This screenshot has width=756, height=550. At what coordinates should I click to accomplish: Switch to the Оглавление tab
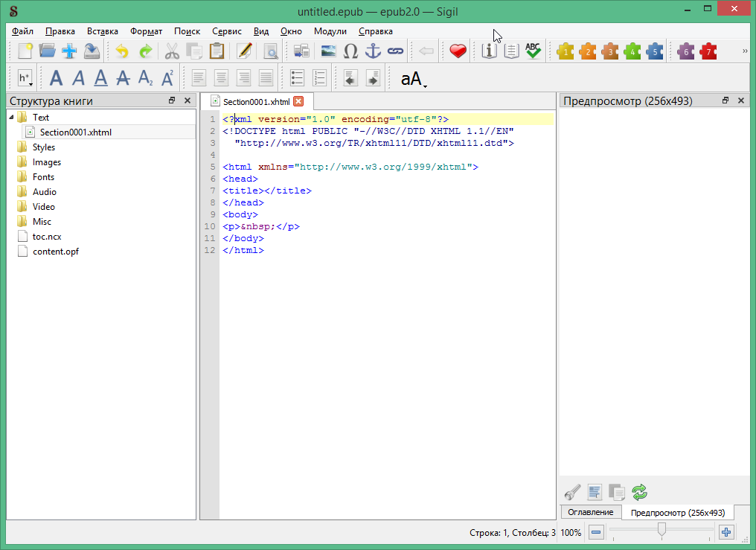click(590, 512)
